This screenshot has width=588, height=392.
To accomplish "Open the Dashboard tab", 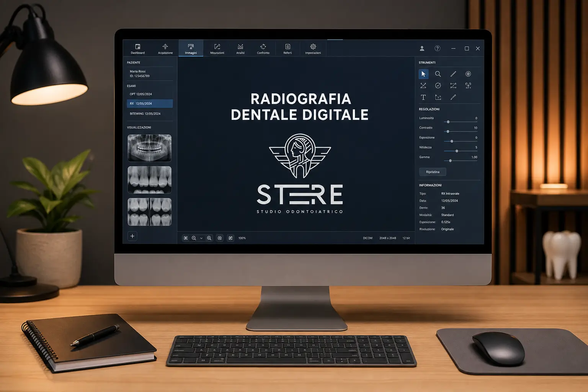I will pos(138,49).
